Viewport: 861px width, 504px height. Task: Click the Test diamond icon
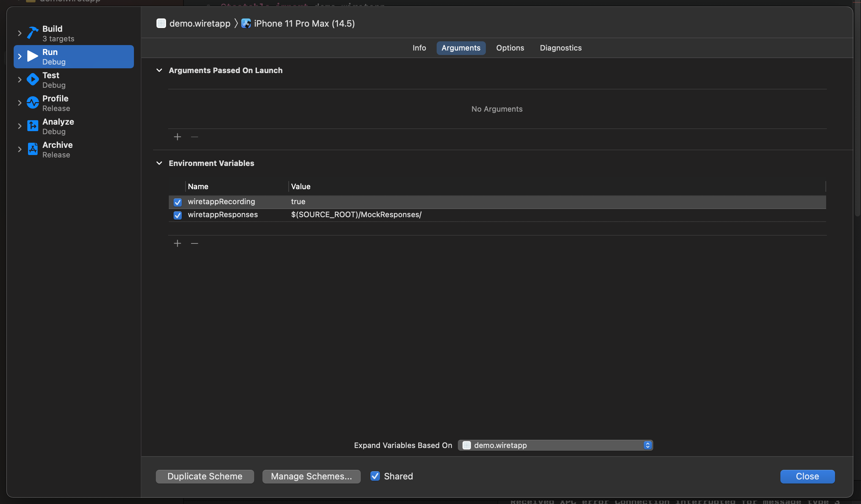point(32,80)
